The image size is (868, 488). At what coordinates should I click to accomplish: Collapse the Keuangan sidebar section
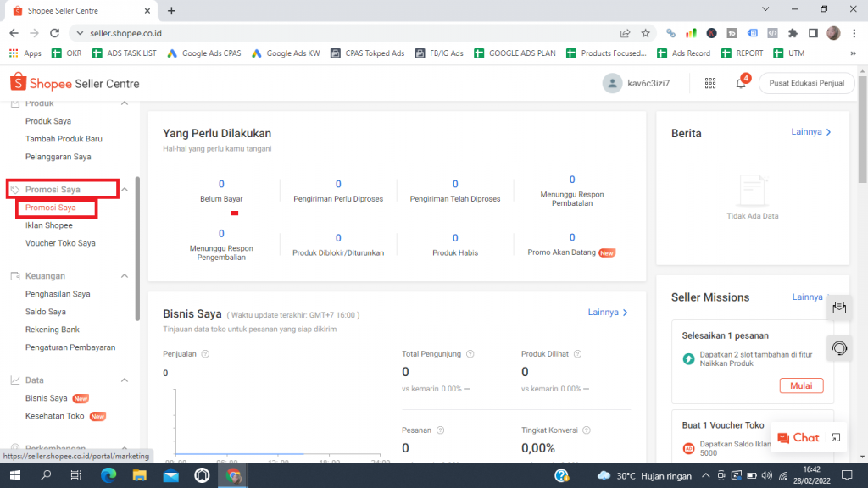[x=125, y=276]
